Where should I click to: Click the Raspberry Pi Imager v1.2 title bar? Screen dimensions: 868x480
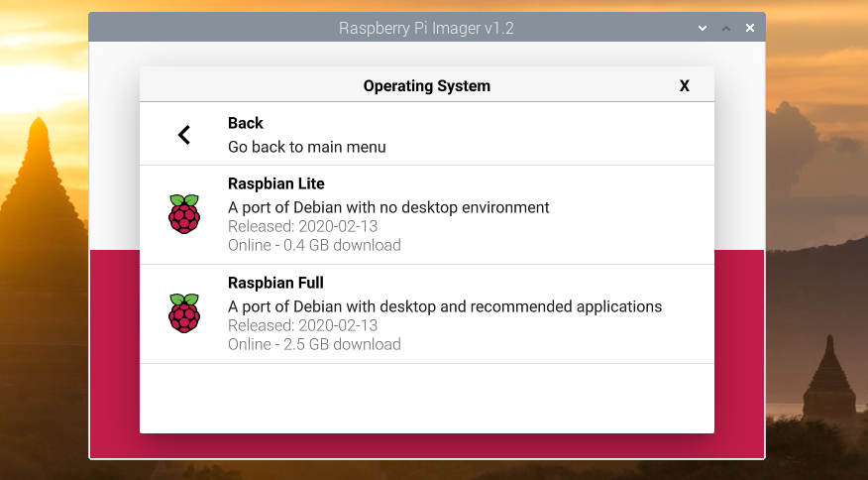point(426,28)
